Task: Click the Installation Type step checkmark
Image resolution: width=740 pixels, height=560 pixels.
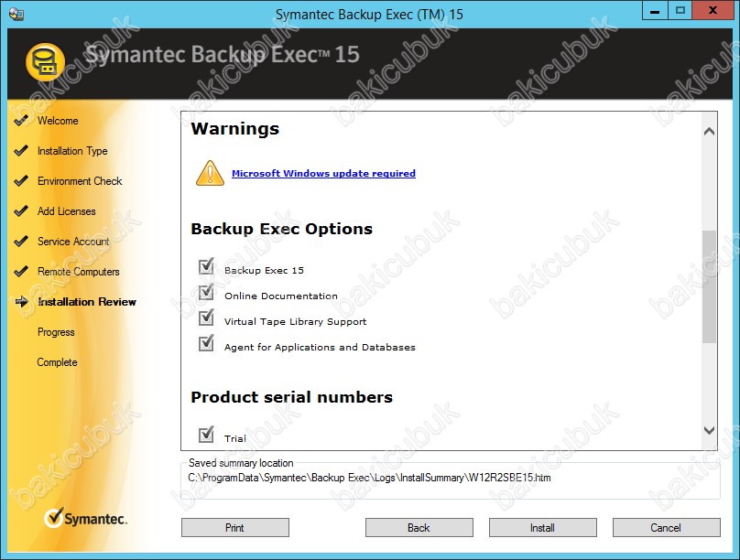Action: coord(21,151)
